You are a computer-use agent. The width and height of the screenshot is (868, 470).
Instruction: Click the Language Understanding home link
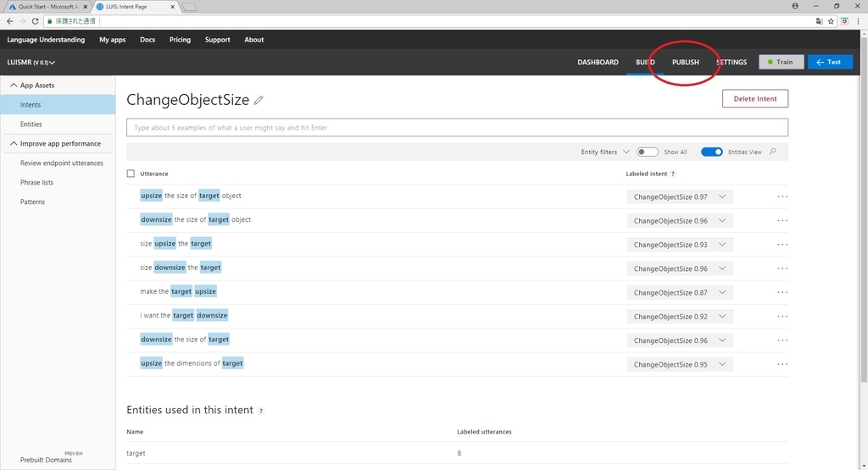[x=46, y=40]
